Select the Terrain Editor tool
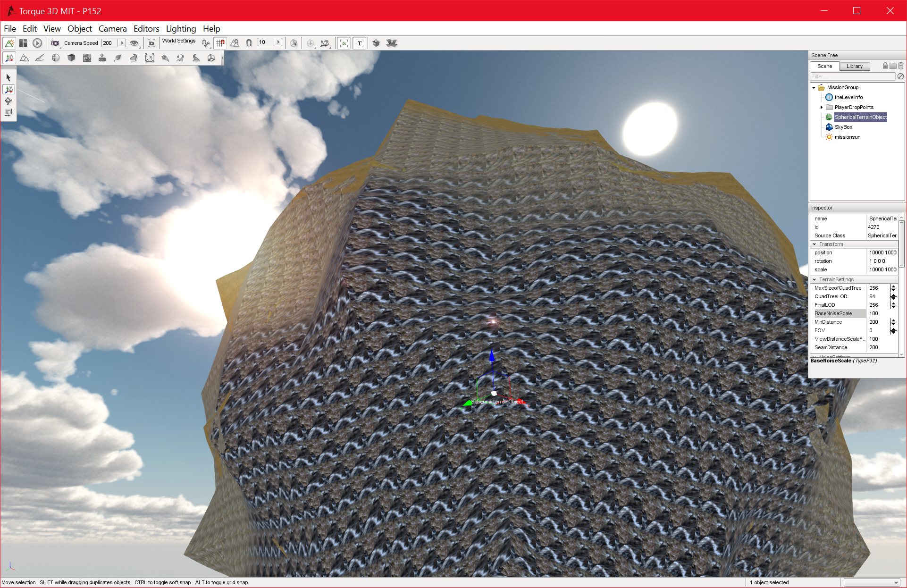 pyautogui.click(x=25, y=58)
